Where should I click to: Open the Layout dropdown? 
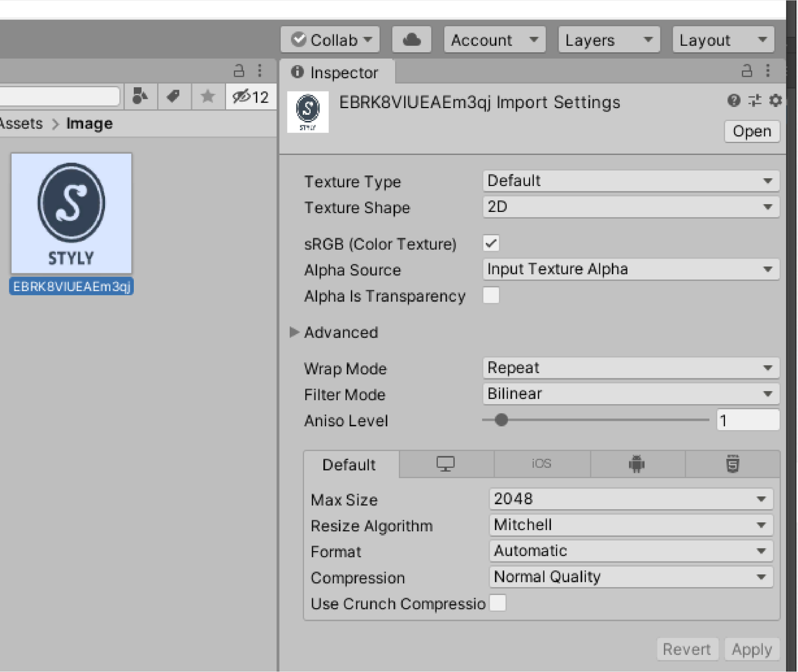[x=723, y=40]
